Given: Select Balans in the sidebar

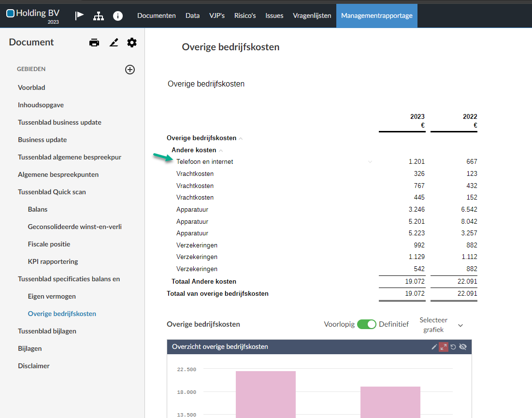Looking at the screenshot, I should click(x=38, y=209).
